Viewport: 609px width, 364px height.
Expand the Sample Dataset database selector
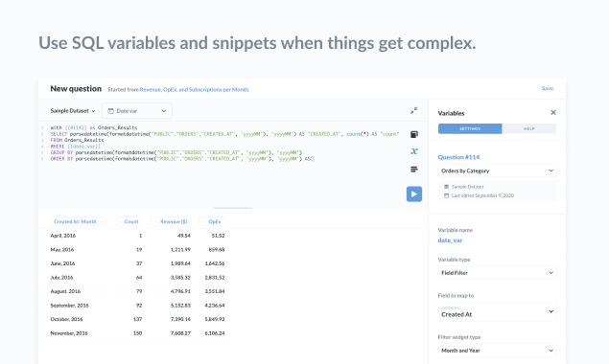pos(73,111)
